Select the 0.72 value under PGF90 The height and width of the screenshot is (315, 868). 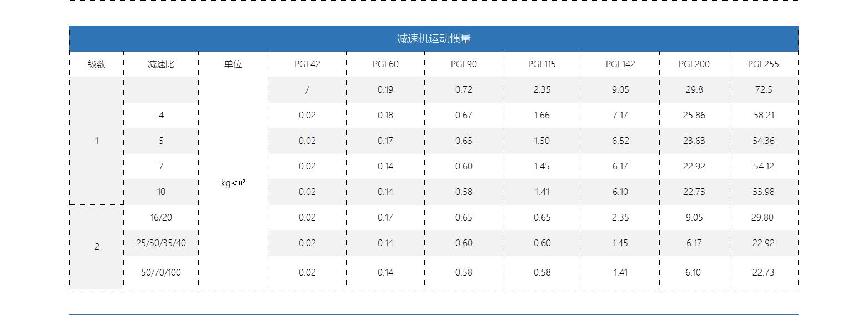tap(464, 89)
